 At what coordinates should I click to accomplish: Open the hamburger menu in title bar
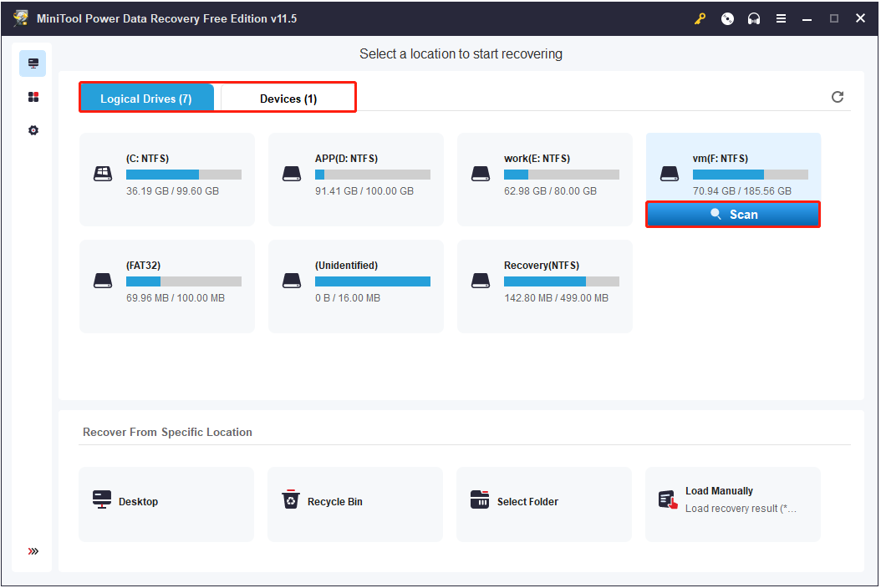coord(781,18)
